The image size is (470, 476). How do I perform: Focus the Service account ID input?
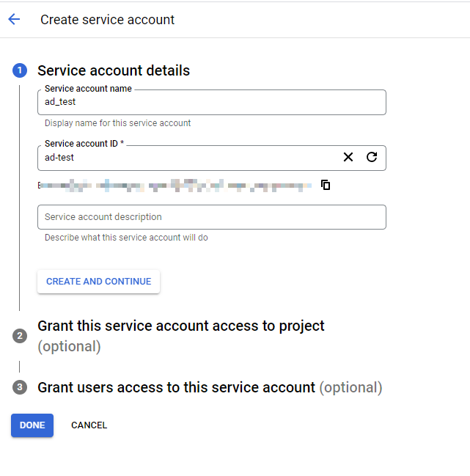188,158
